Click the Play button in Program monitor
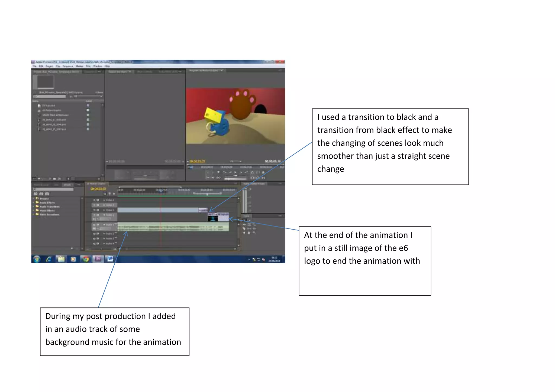Viewport: 555px width, 392px height. click(235, 172)
